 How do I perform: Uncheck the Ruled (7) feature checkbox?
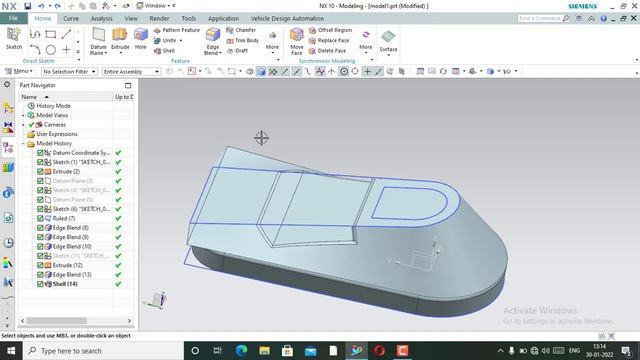tap(40, 218)
